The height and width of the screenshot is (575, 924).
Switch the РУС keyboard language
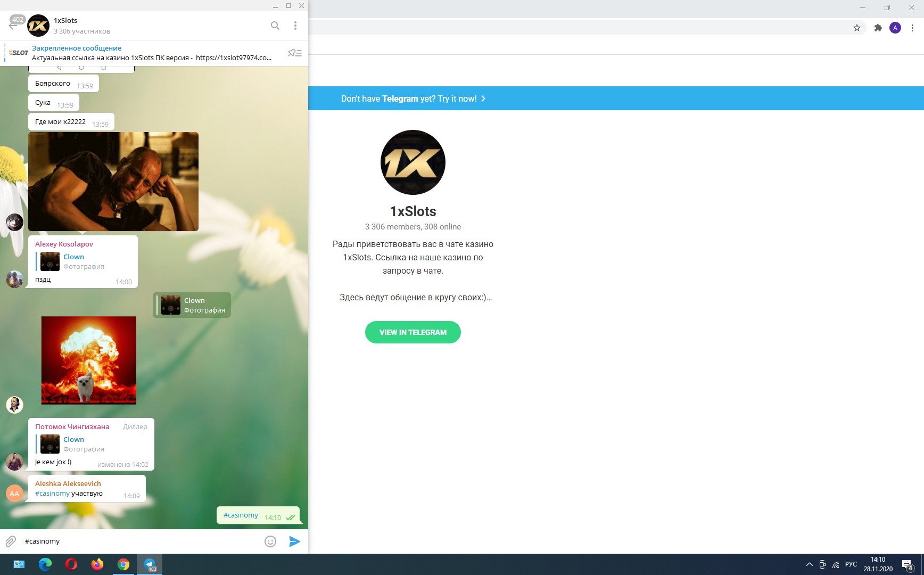click(851, 564)
